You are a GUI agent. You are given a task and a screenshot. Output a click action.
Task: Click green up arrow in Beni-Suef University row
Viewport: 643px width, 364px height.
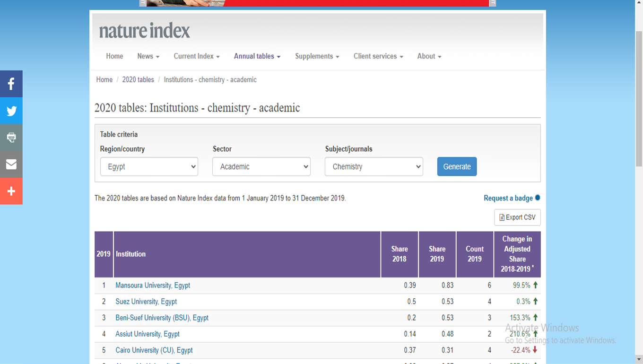[x=536, y=317]
